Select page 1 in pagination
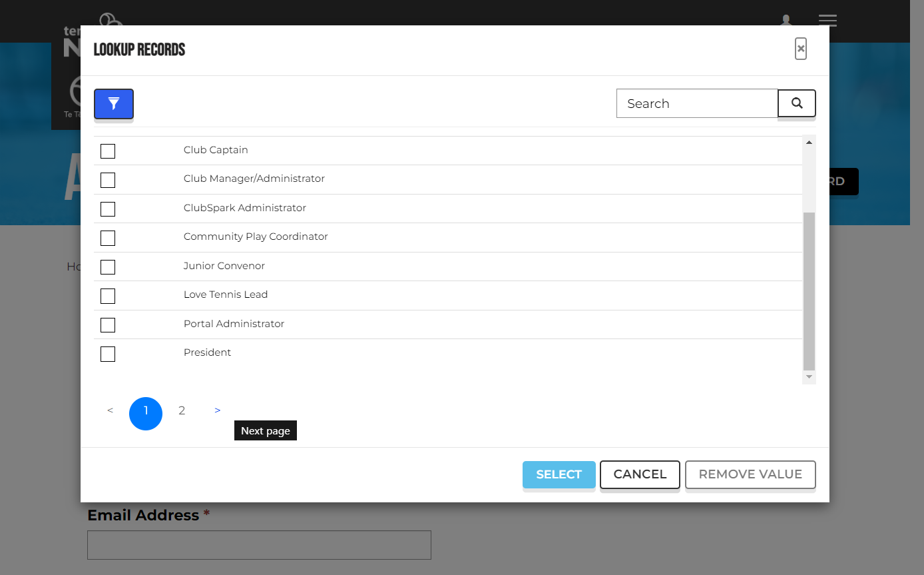The image size is (924, 575). [146, 414]
